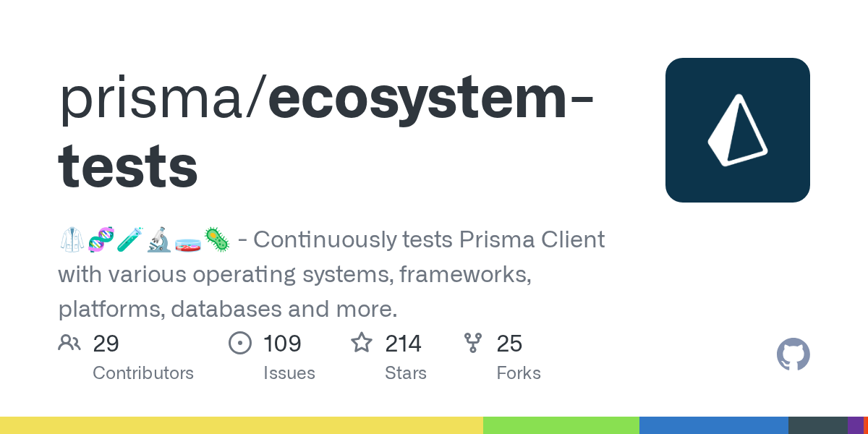
Task: Click the test tube emoji
Action: pyautogui.click(x=129, y=240)
